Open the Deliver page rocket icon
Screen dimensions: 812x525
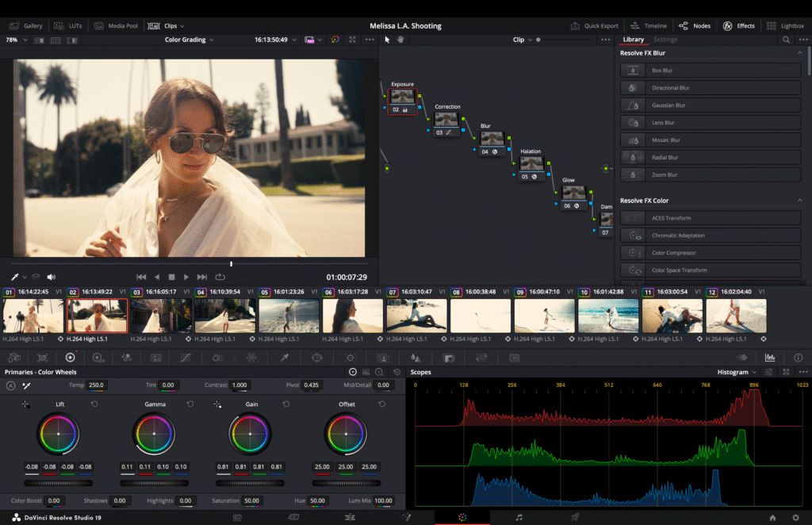pyautogui.click(x=575, y=517)
